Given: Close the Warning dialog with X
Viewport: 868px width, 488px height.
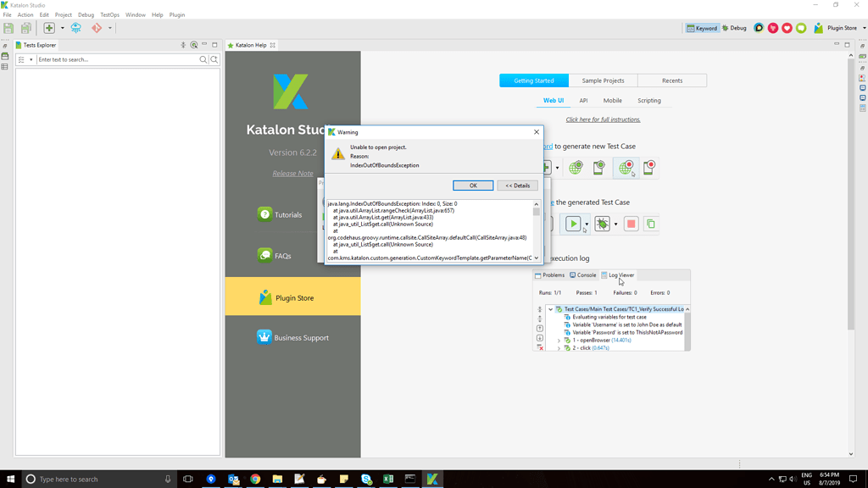Looking at the screenshot, I should [537, 131].
